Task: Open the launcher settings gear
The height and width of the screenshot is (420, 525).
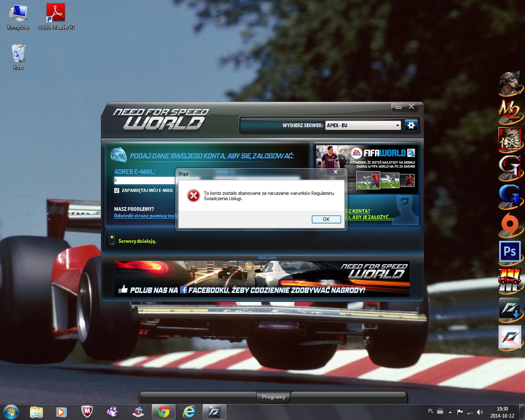Action: 411,125
